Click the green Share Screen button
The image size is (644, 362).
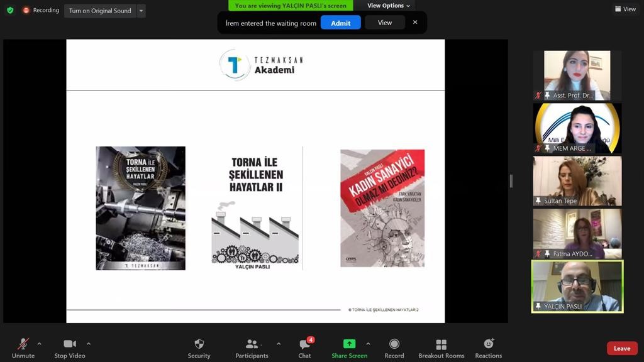[x=349, y=348]
